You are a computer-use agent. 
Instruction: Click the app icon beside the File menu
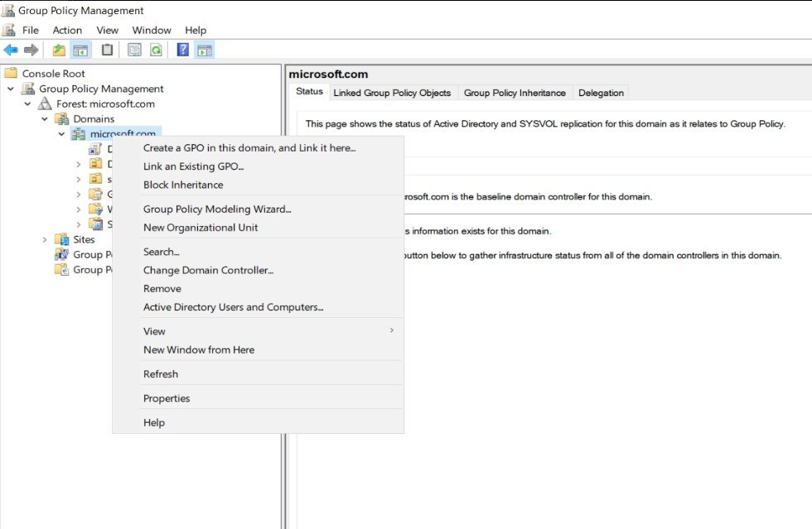click(8, 30)
